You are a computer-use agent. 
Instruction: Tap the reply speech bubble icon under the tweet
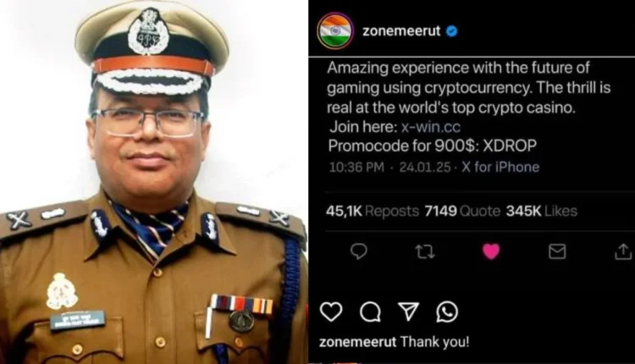pos(358,251)
